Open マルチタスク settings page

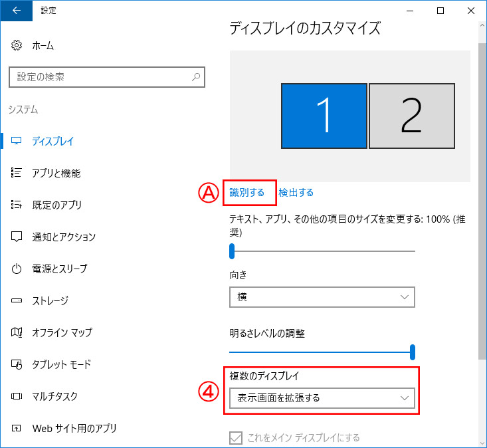[54, 396]
